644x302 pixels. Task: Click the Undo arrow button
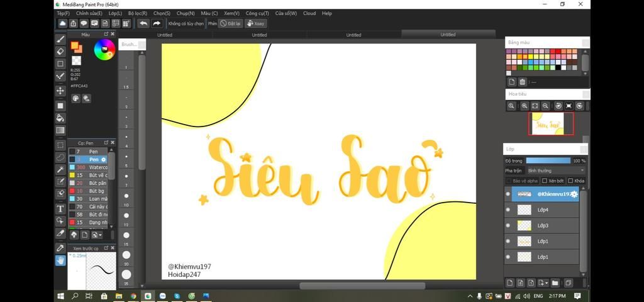pyautogui.click(x=143, y=23)
